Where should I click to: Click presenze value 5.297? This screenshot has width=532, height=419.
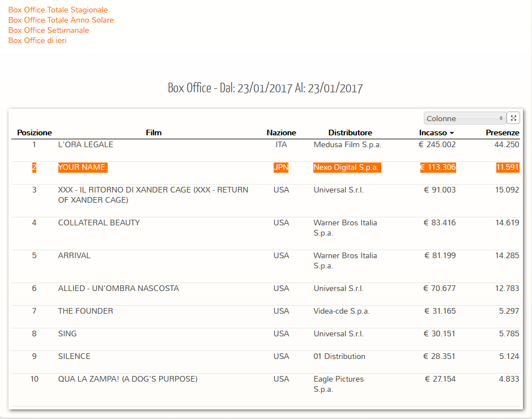click(509, 311)
